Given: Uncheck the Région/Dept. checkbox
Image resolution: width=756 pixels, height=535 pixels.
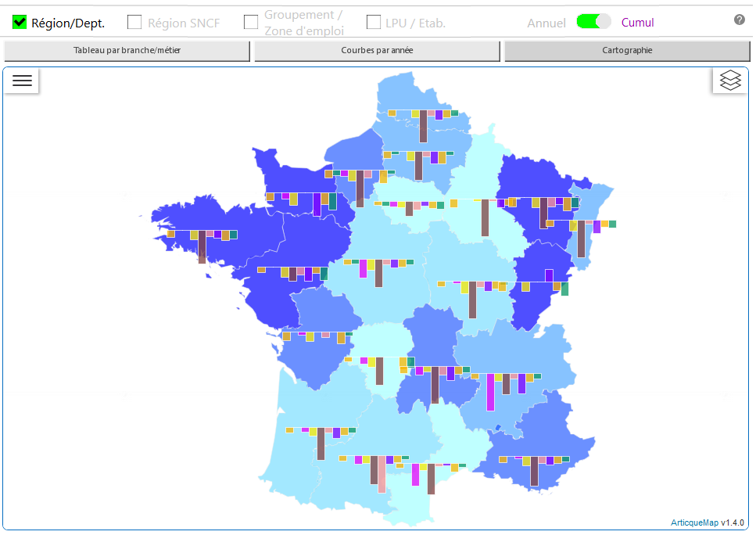Looking at the screenshot, I should pos(20,23).
